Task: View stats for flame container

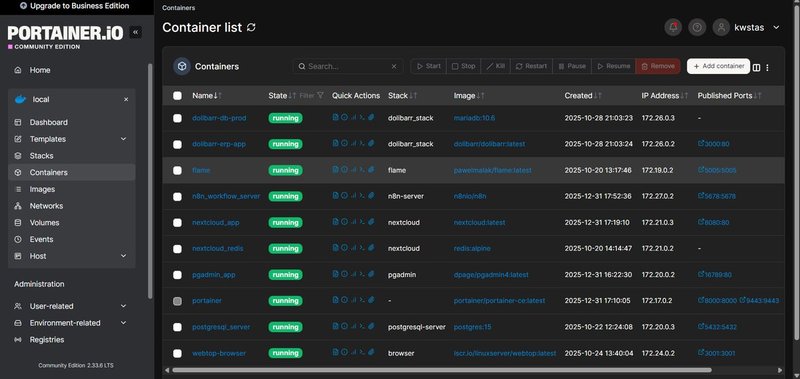Action: point(354,169)
